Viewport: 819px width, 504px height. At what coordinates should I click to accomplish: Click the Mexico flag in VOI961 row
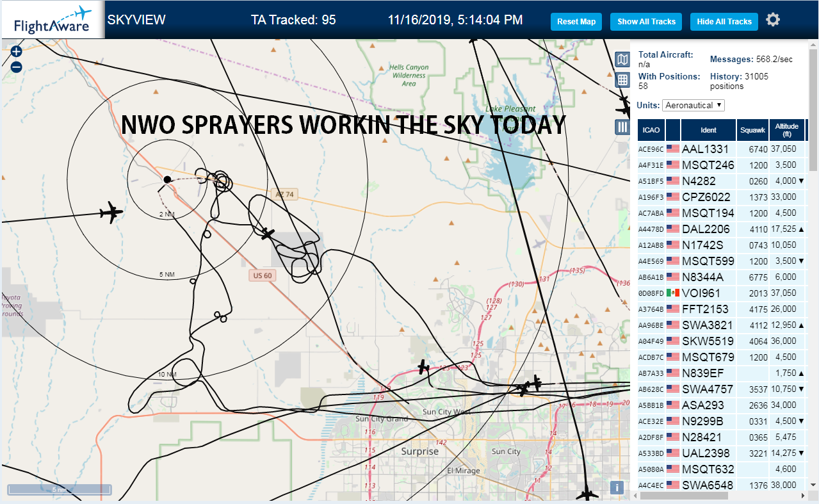click(673, 293)
